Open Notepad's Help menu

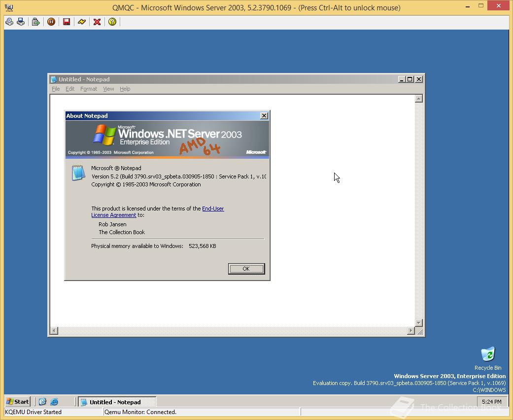tap(125, 89)
